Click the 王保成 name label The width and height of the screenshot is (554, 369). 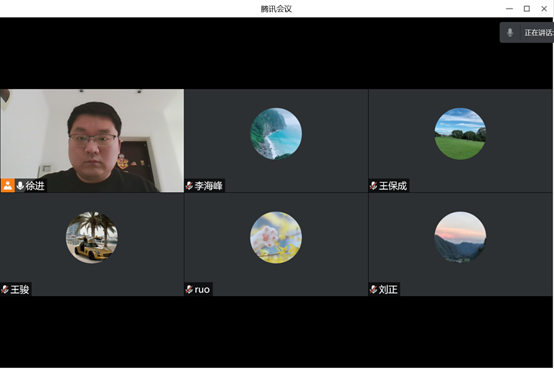(x=393, y=186)
